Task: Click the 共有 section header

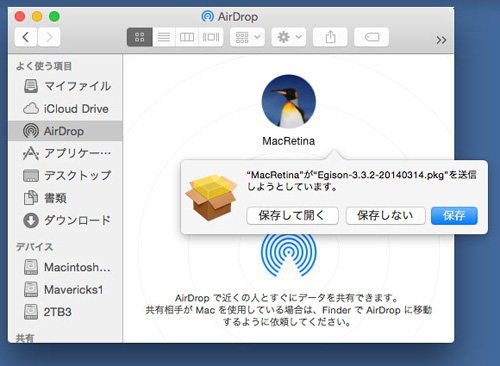Action: (x=25, y=338)
